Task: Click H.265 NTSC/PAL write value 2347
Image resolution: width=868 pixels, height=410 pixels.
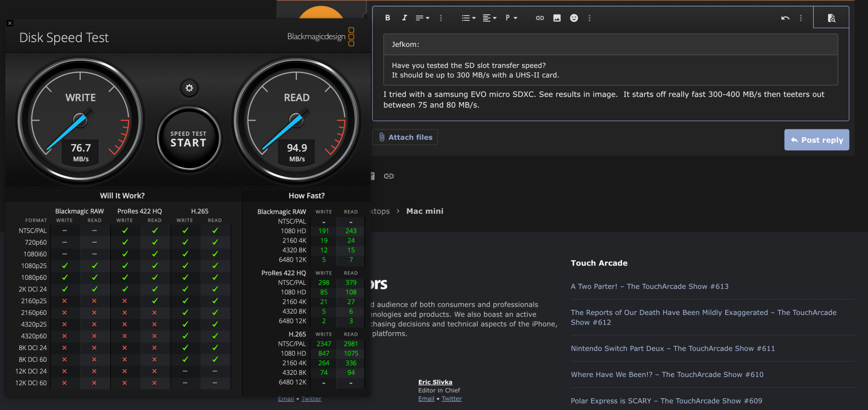Action: point(324,344)
